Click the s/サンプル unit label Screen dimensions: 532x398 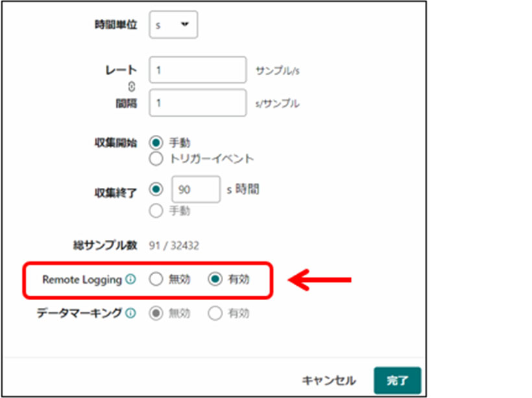278,104
